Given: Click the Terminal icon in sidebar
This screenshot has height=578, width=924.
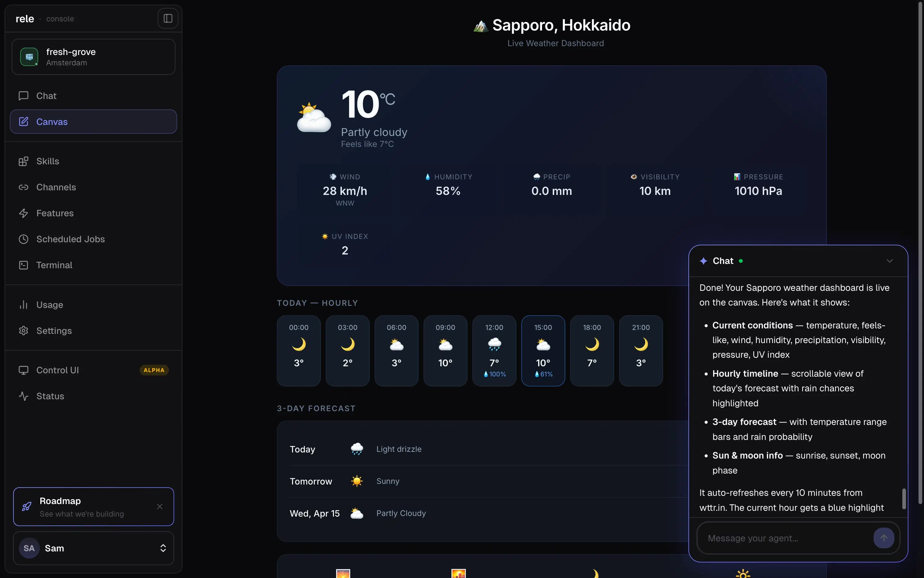Looking at the screenshot, I should (23, 265).
